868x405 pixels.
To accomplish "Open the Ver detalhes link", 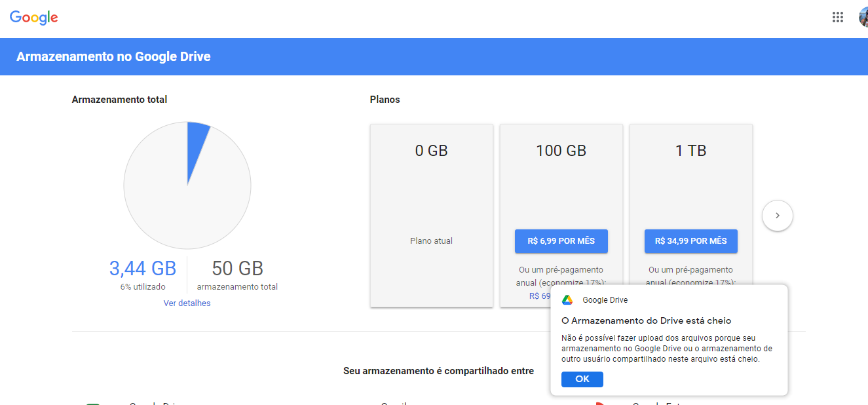I will [x=187, y=303].
